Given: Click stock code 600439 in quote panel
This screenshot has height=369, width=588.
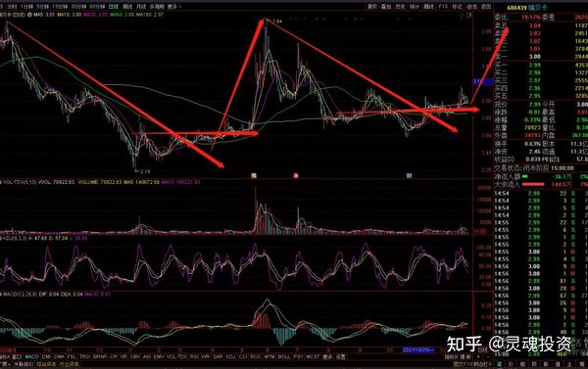Looking at the screenshot, I should [516, 8].
